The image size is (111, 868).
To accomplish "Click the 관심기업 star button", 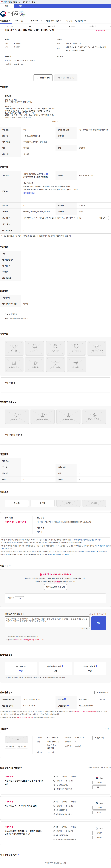I will [x=10, y=747].
